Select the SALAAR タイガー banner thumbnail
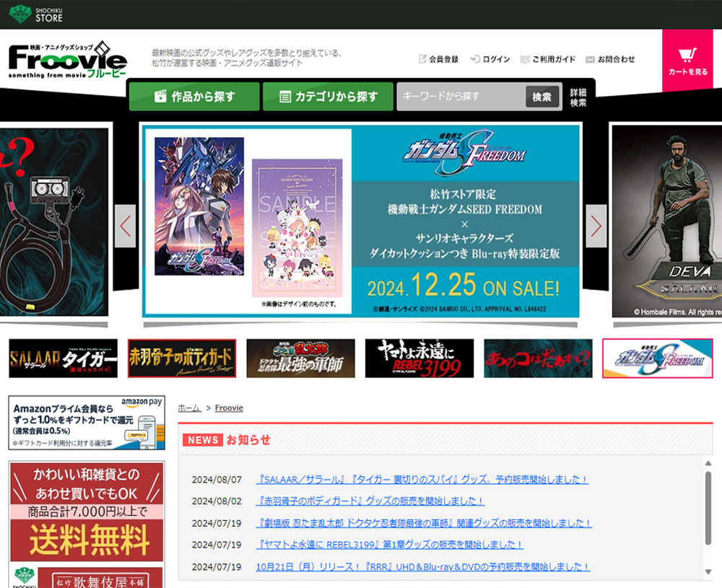The width and height of the screenshot is (722, 588). tap(64, 358)
